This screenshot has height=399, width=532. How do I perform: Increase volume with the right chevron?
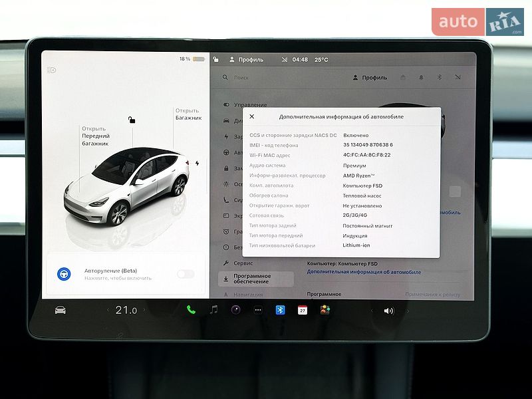[x=408, y=311]
